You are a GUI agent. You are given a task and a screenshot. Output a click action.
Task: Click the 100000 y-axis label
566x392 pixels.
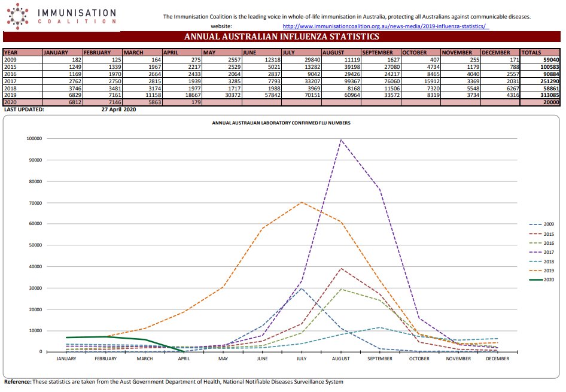(x=34, y=139)
